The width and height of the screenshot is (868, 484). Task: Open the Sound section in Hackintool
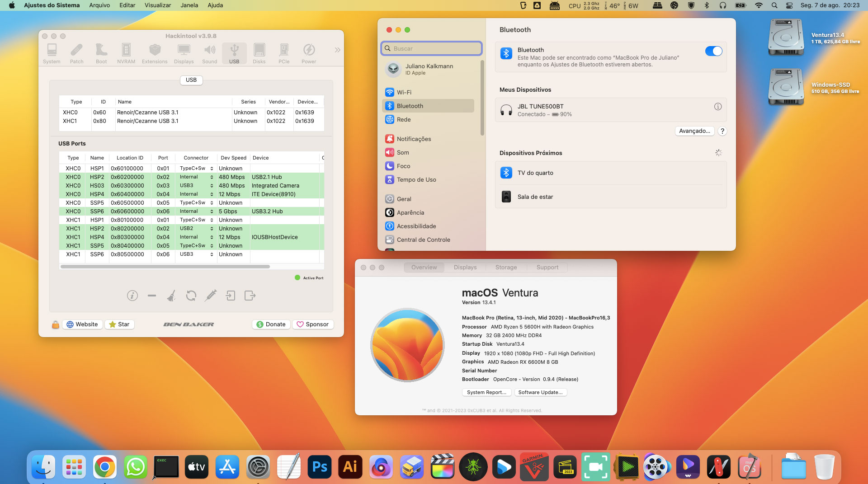(x=209, y=52)
